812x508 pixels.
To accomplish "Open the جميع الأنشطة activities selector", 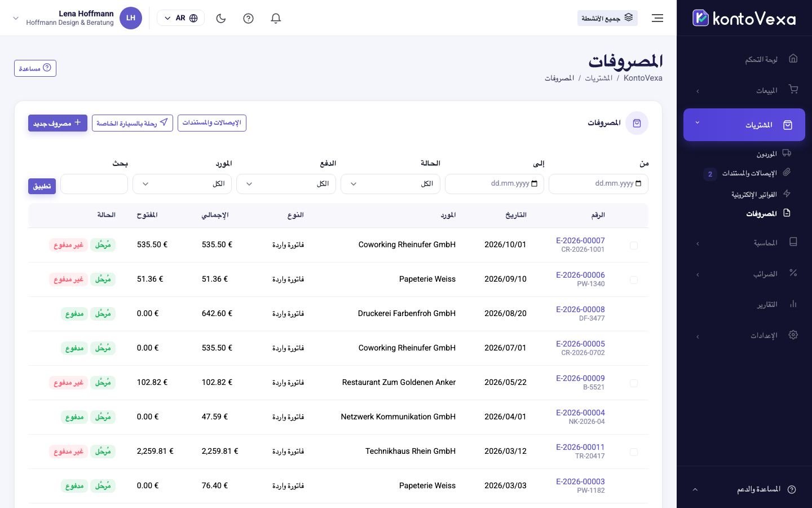I will [607, 18].
